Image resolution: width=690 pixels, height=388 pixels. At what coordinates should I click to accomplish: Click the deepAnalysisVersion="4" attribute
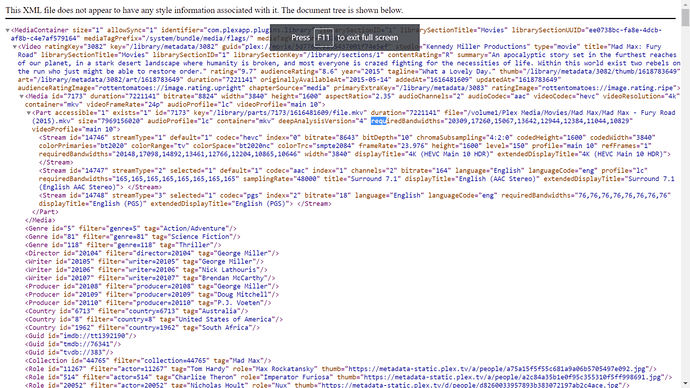coord(322,121)
